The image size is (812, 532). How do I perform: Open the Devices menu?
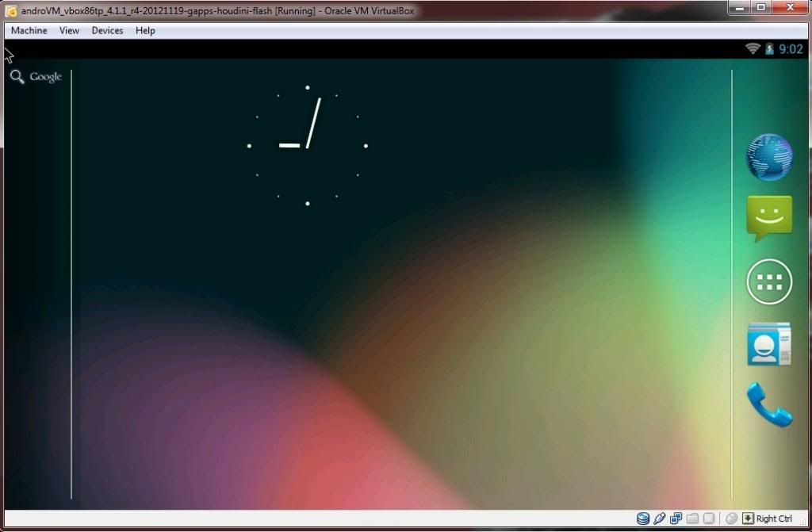tap(107, 31)
